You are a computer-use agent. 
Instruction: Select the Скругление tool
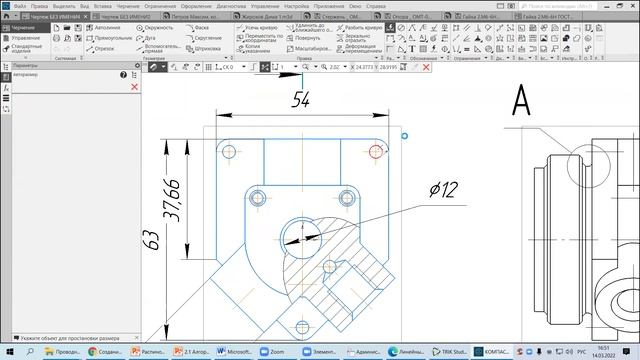[x=204, y=38]
